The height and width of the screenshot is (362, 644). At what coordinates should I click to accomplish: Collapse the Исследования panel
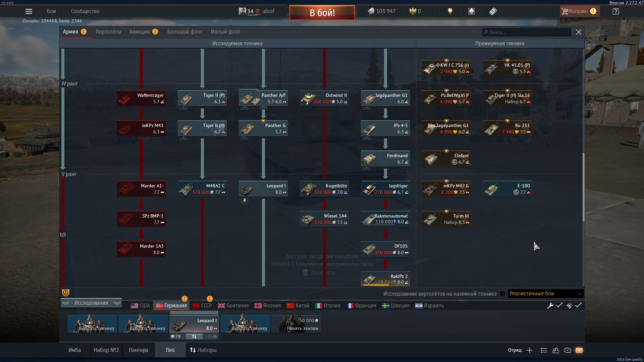point(91,303)
